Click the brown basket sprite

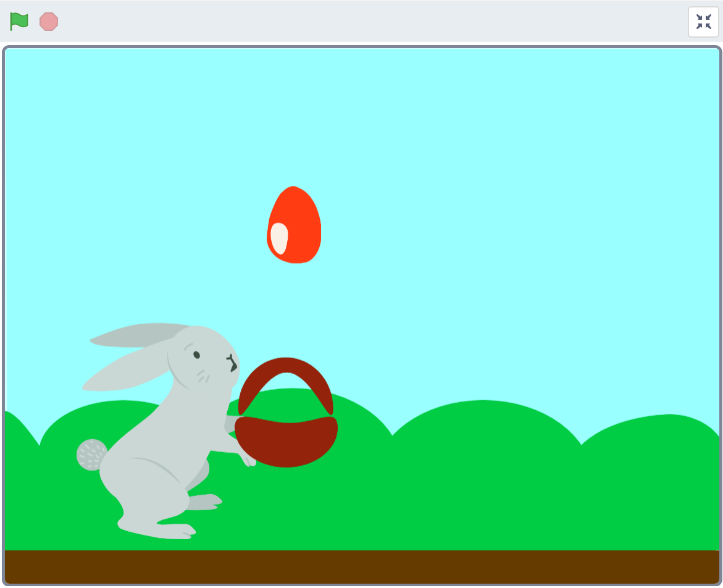(x=286, y=413)
